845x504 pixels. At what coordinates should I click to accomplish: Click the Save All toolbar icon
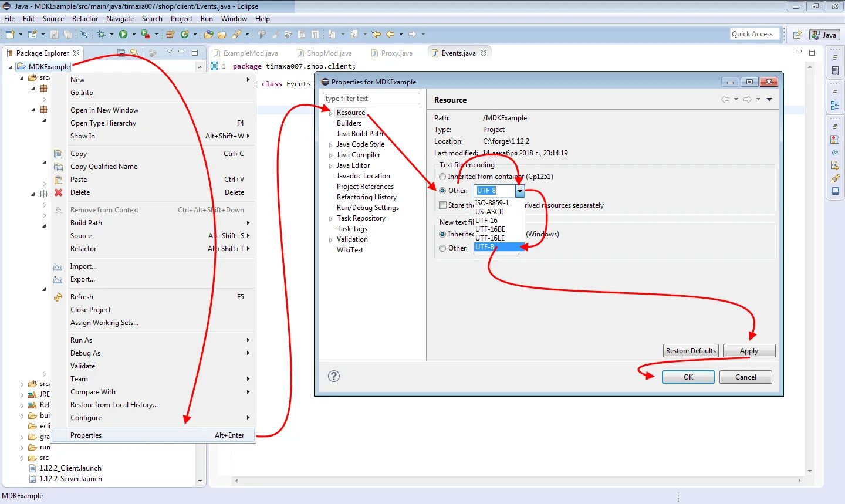point(67,34)
